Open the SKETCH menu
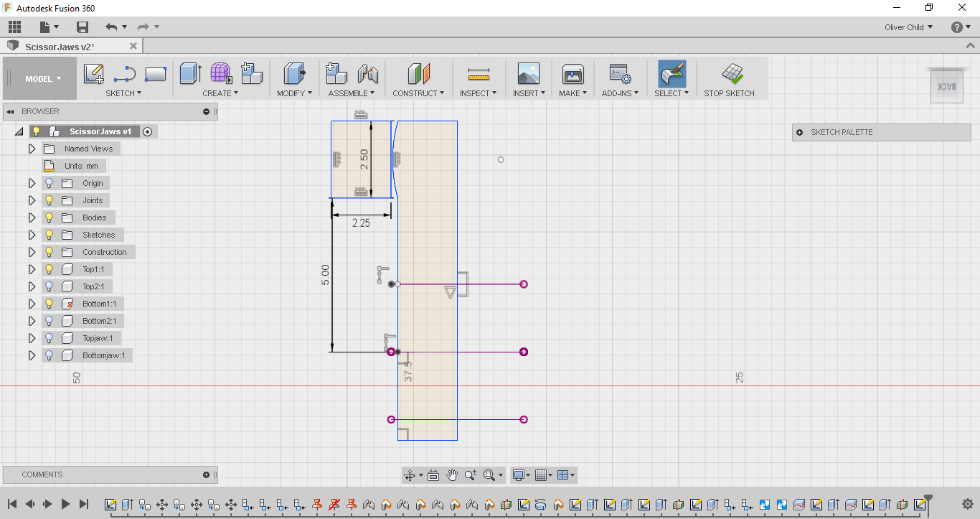The width and height of the screenshot is (980, 519). (x=123, y=93)
